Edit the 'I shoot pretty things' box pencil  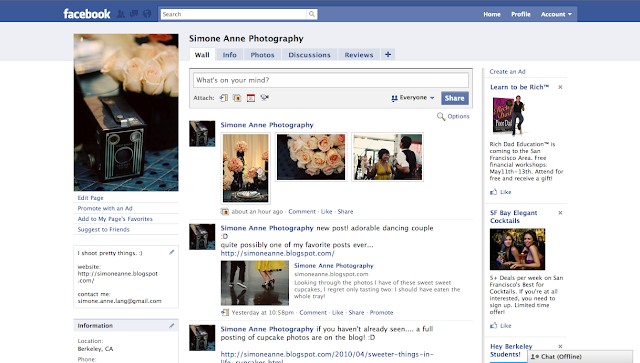tap(171, 252)
